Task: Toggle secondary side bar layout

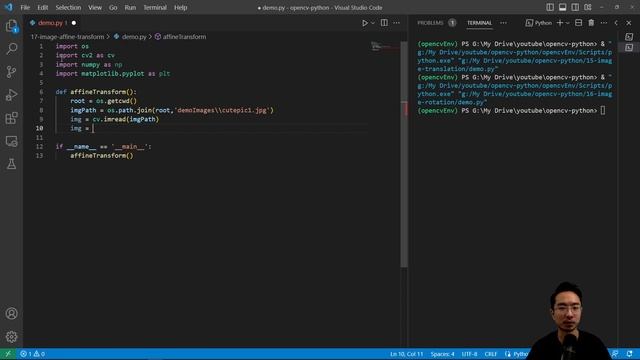Action: [x=575, y=7]
